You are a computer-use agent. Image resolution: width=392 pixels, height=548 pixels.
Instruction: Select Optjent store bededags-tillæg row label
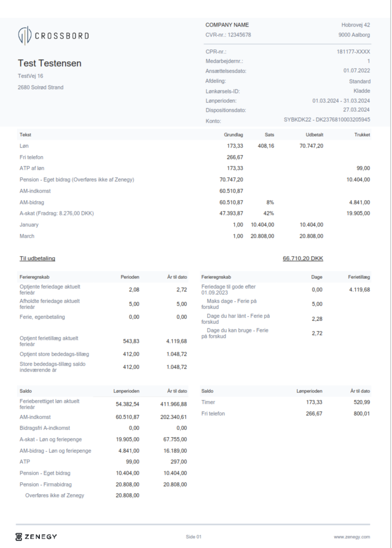click(54, 354)
